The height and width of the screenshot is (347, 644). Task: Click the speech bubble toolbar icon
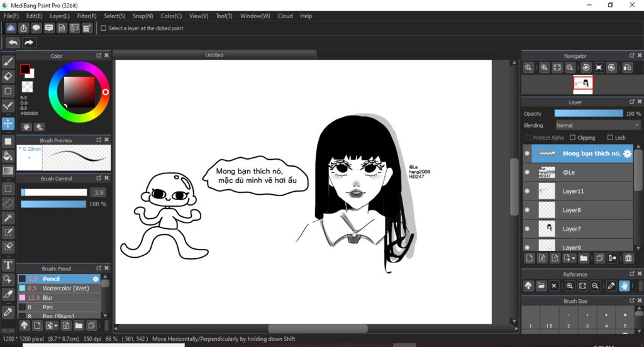click(36, 28)
